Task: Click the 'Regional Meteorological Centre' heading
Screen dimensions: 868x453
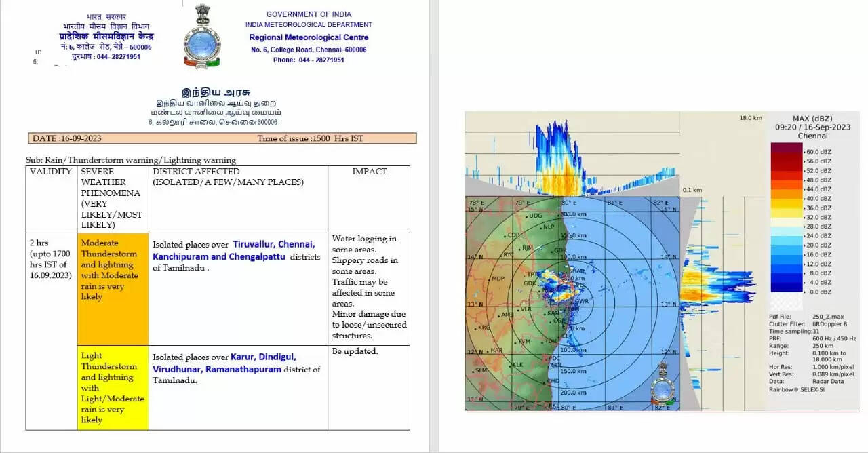Action: (x=309, y=37)
